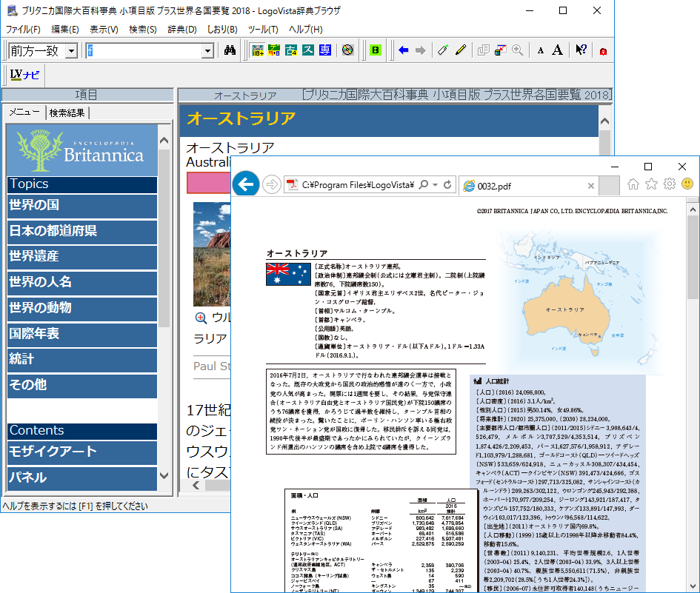Open a new browser tab
The image size is (700, 593).
tap(609, 185)
